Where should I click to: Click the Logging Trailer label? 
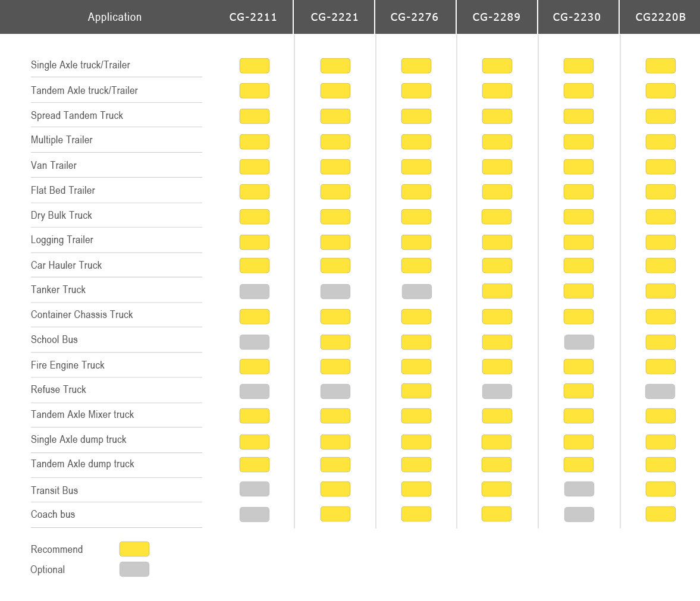pyautogui.click(x=62, y=240)
